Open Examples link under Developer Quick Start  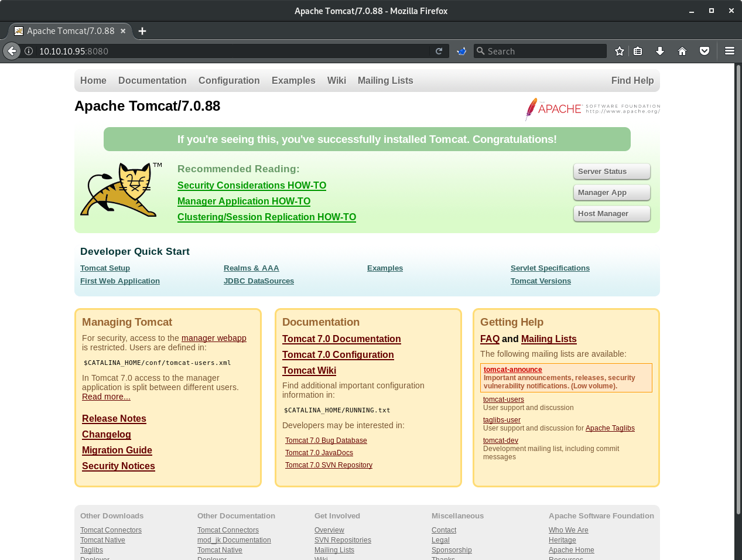coord(385,268)
